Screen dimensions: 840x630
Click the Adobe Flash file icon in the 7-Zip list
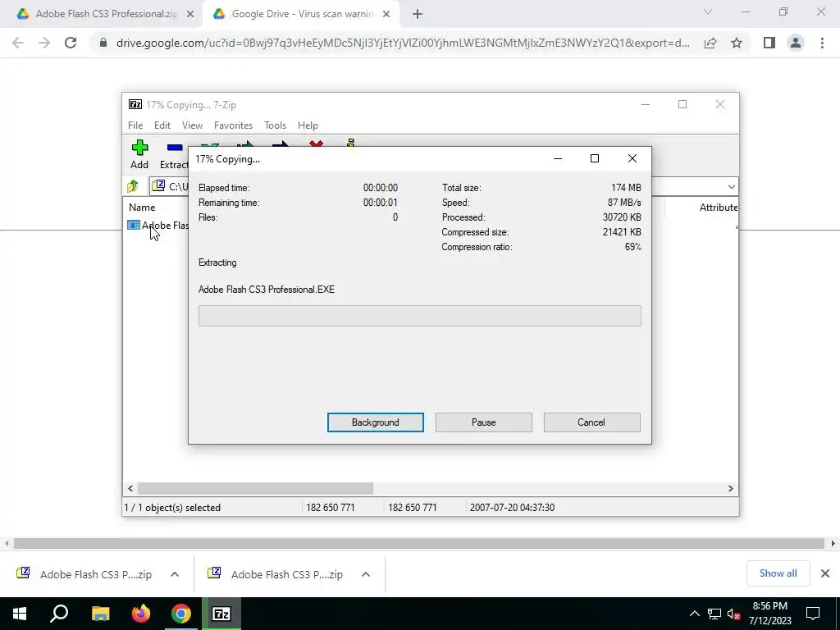coord(134,225)
